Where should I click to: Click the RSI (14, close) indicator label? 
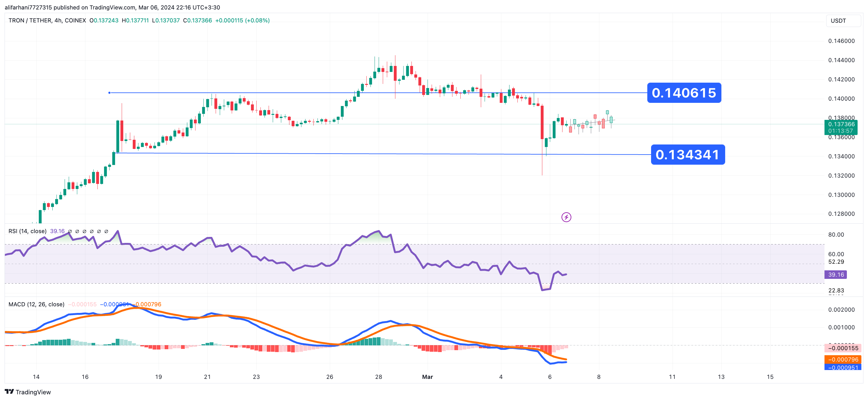point(27,231)
